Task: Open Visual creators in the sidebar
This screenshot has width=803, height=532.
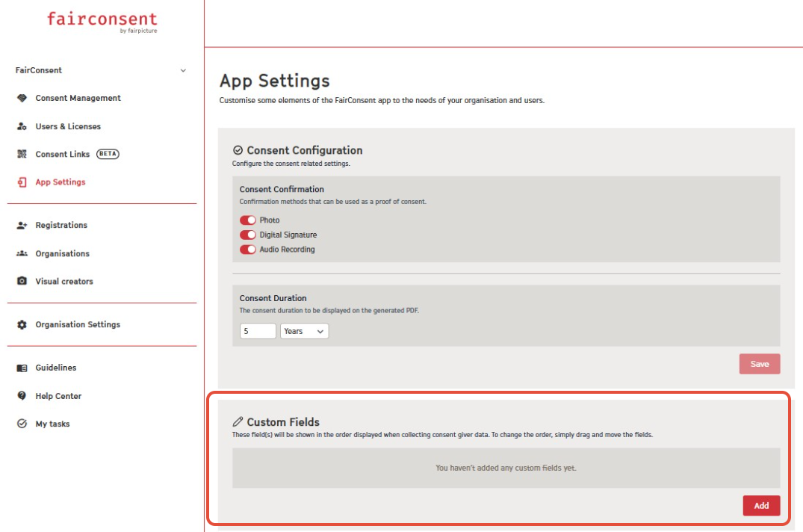Action: click(64, 281)
